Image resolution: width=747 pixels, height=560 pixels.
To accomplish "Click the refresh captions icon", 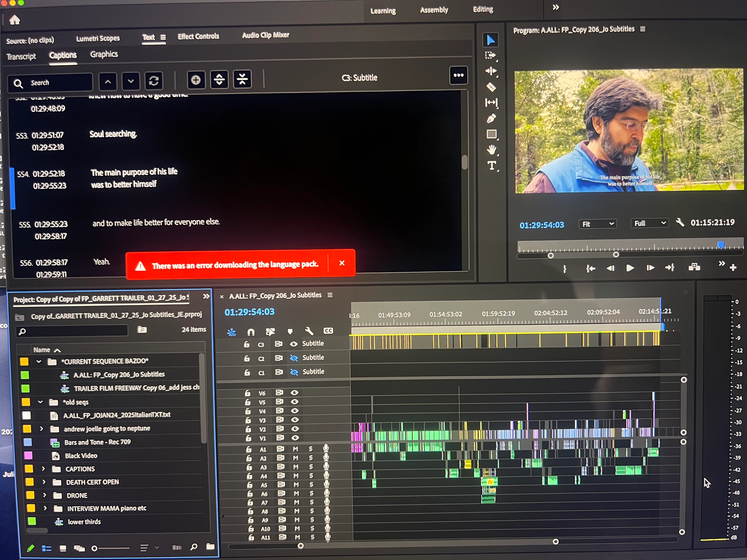I will [154, 81].
